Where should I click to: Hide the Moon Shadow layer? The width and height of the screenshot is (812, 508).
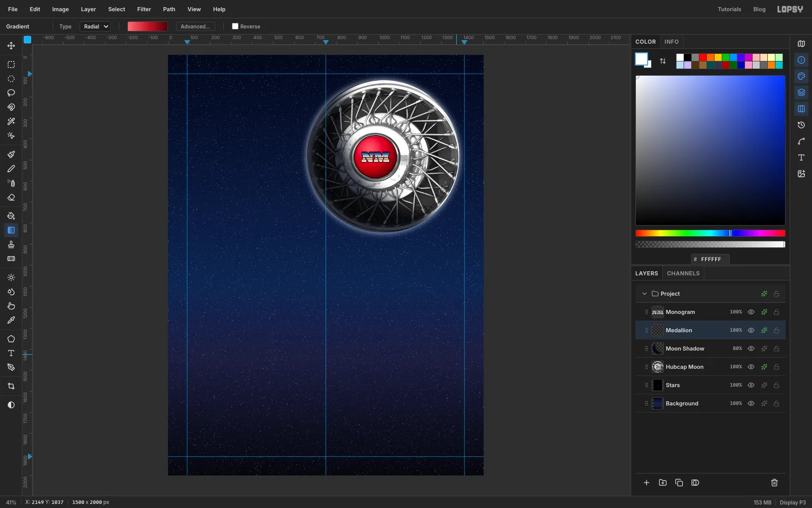click(751, 348)
